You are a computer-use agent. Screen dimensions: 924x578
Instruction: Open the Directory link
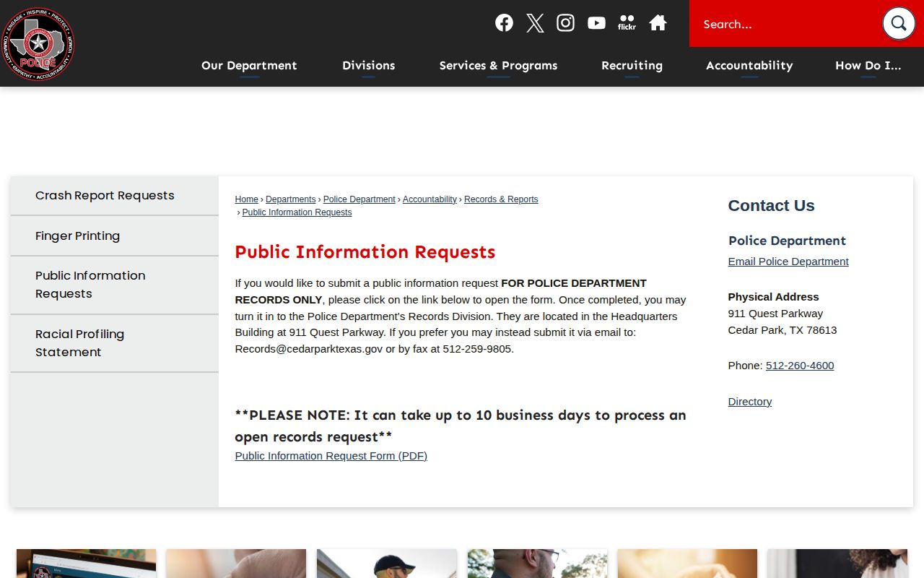pyautogui.click(x=750, y=402)
